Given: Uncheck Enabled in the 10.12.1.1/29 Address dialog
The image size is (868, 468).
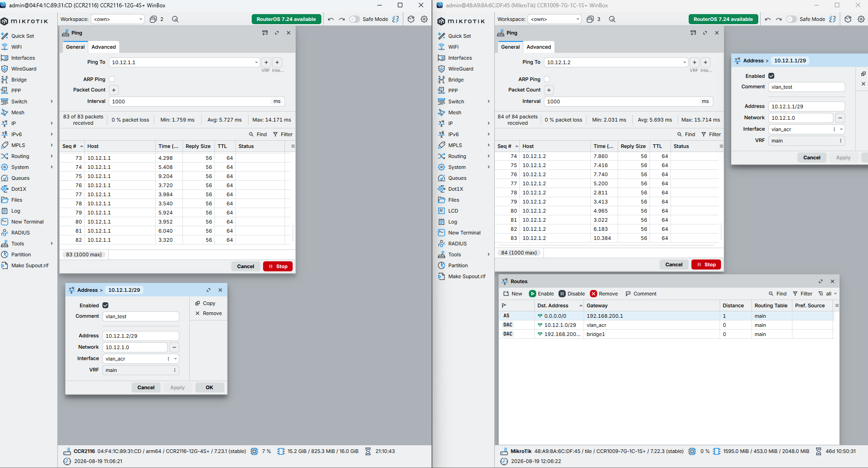Looking at the screenshot, I should pos(772,76).
